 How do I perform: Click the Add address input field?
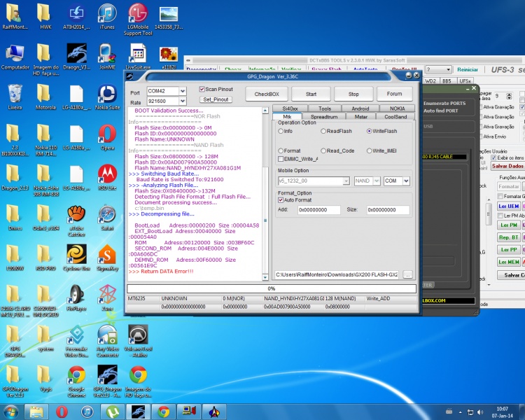point(318,210)
